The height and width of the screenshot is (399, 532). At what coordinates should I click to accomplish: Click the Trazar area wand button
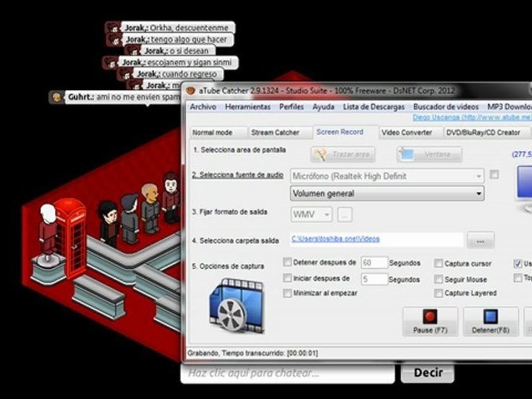(x=343, y=155)
